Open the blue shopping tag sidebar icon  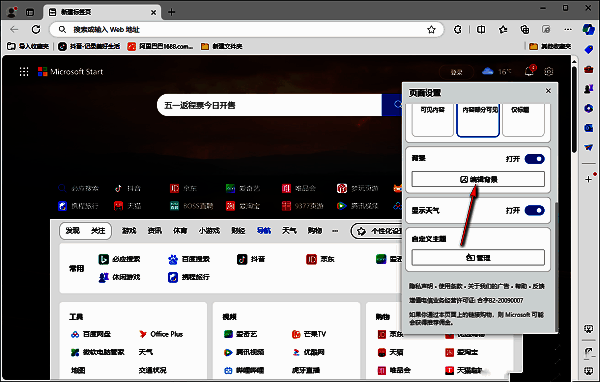589,49
